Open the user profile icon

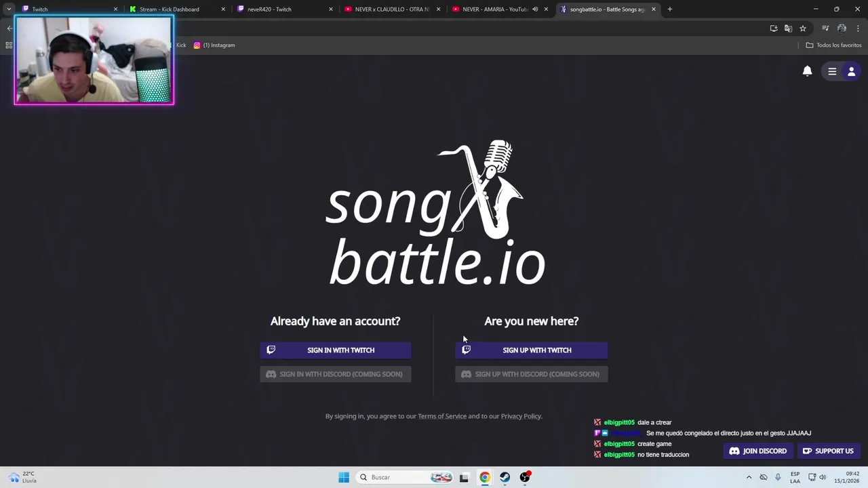pos(852,71)
